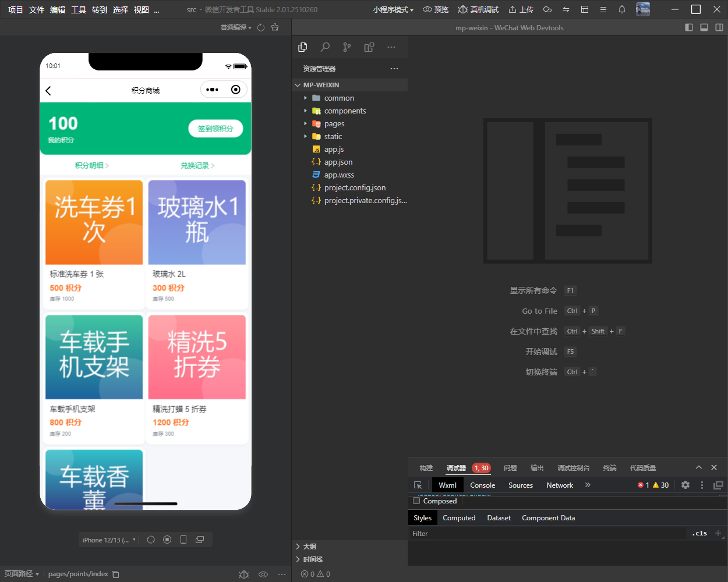Open the 普通编译 compile mode dropdown

(x=236, y=27)
